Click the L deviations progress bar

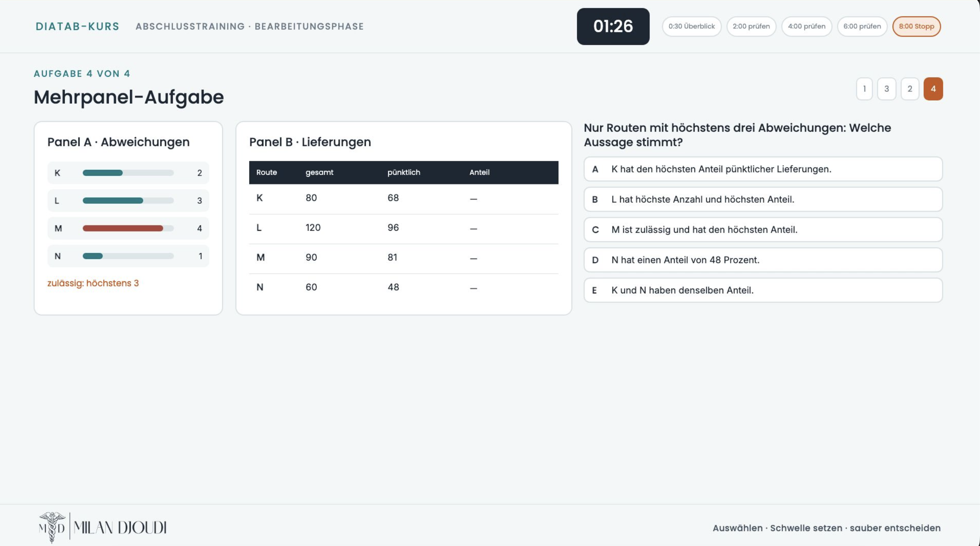click(x=128, y=201)
